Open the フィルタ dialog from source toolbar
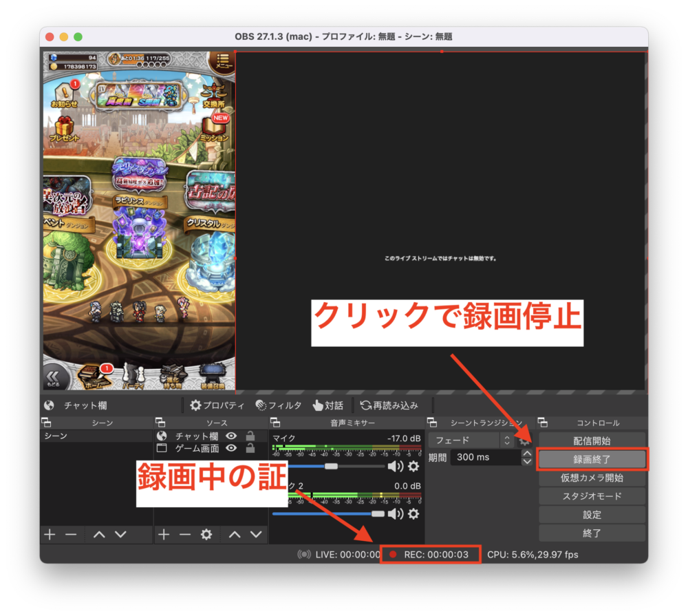Viewport: 688px width, 616px height. (x=279, y=405)
